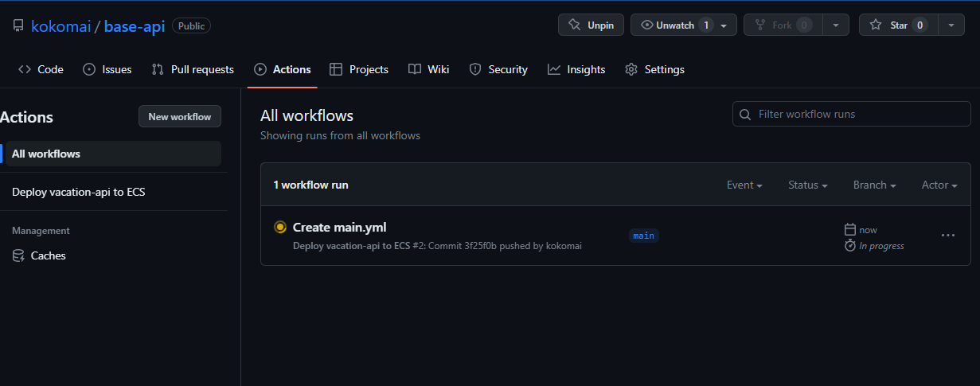Image resolution: width=980 pixels, height=386 pixels.
Task: Go to the Security tab
Action: (x=498, y=69)
